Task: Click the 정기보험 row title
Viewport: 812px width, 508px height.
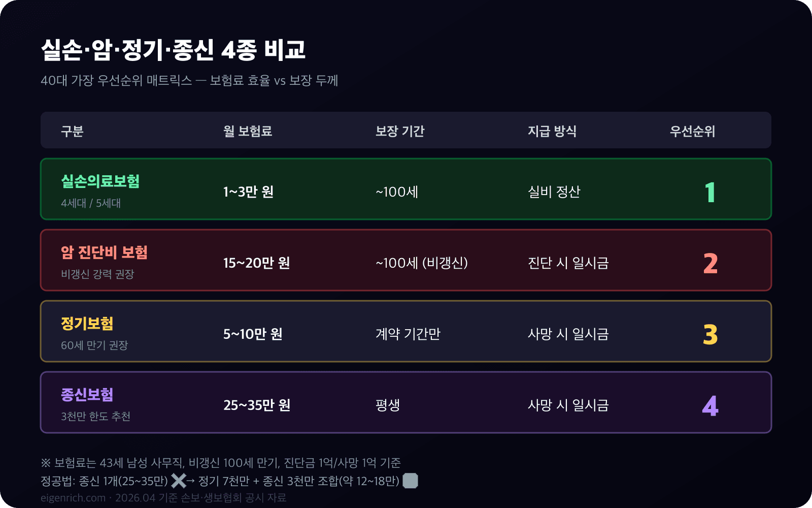Action: [87, 324]
